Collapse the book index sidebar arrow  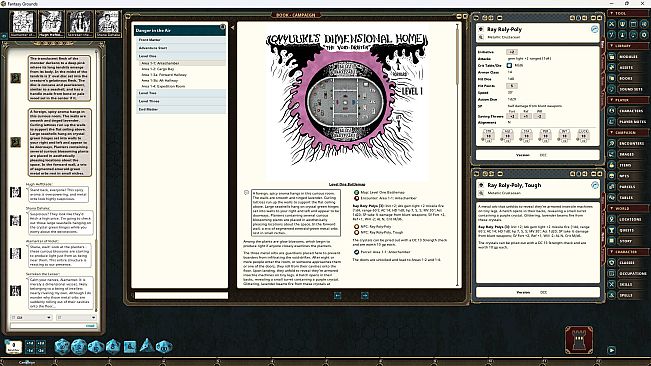(x=232, y=28)
